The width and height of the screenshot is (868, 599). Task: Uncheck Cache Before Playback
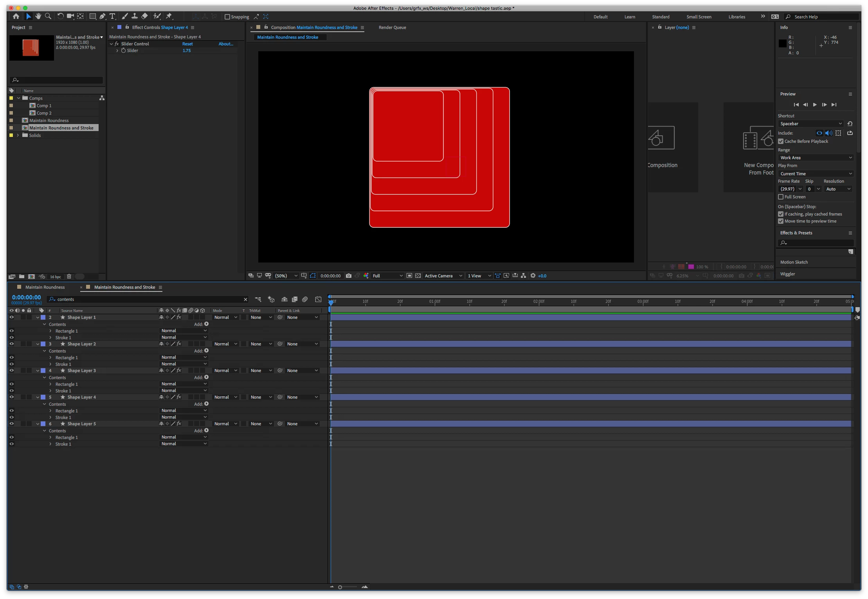click(781, 141)
